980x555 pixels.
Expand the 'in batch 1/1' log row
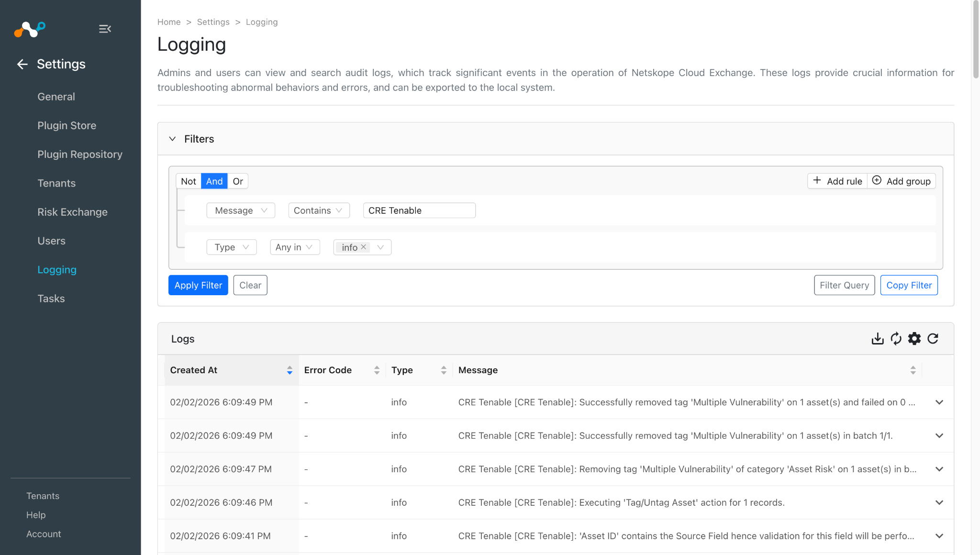coord(939,436)
